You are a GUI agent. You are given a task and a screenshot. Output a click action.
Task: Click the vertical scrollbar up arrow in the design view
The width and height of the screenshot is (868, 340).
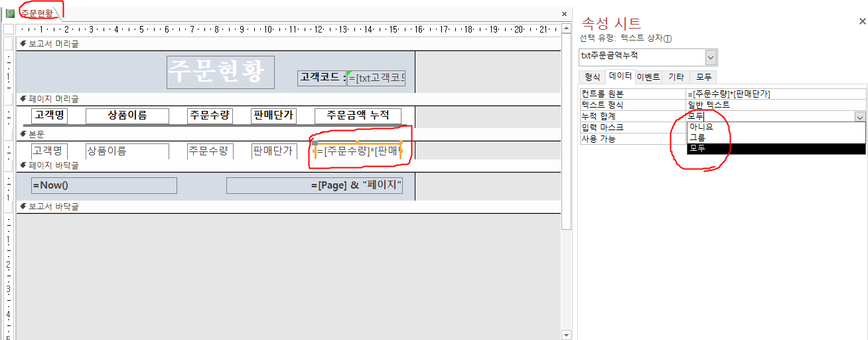coord(565,29)
